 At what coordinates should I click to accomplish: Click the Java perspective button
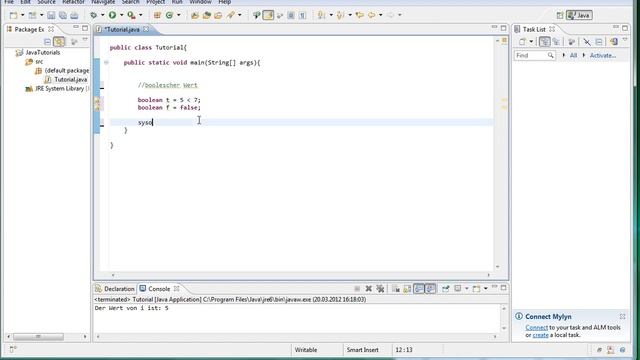(x=579, y=16)
